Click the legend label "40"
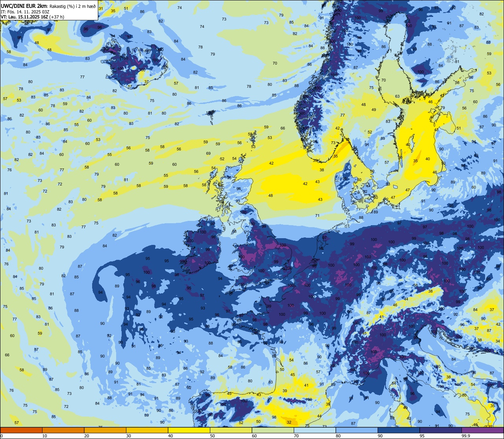This screenshot has height=439, width=504. point(170,436)
